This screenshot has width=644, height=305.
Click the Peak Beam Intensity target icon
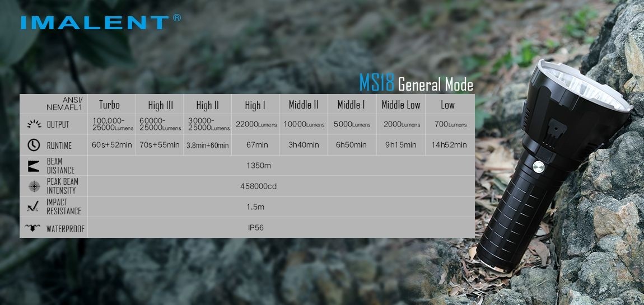click(34, 186)
